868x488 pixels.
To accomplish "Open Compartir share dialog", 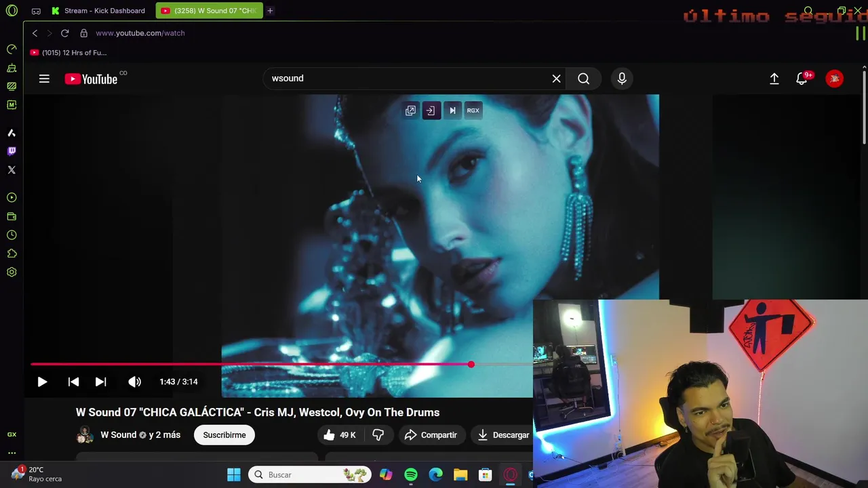I will click(431, 435).
